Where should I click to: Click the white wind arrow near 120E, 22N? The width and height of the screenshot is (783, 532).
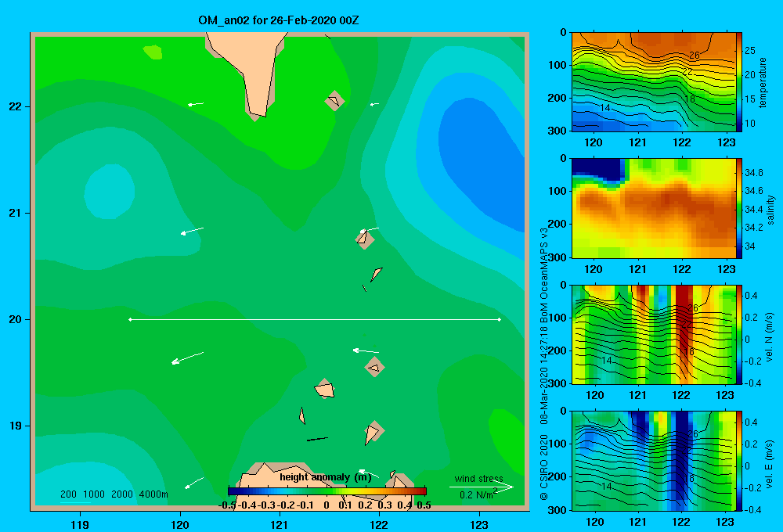point(196,104)
